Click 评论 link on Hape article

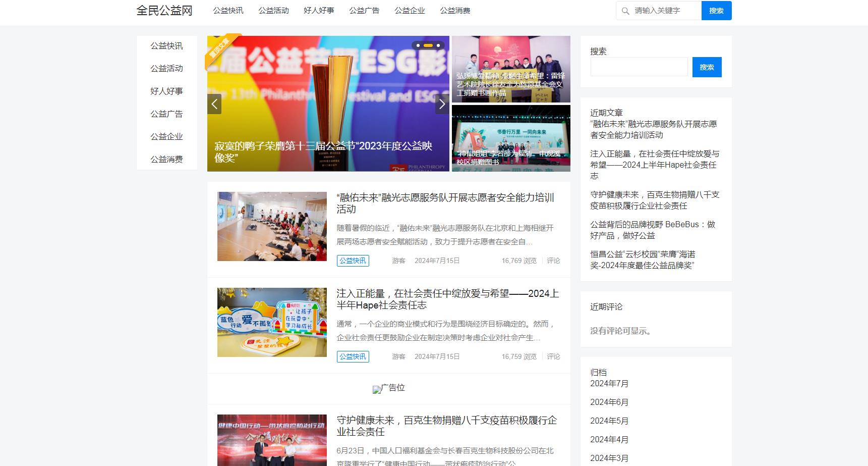tap(553, 356)
